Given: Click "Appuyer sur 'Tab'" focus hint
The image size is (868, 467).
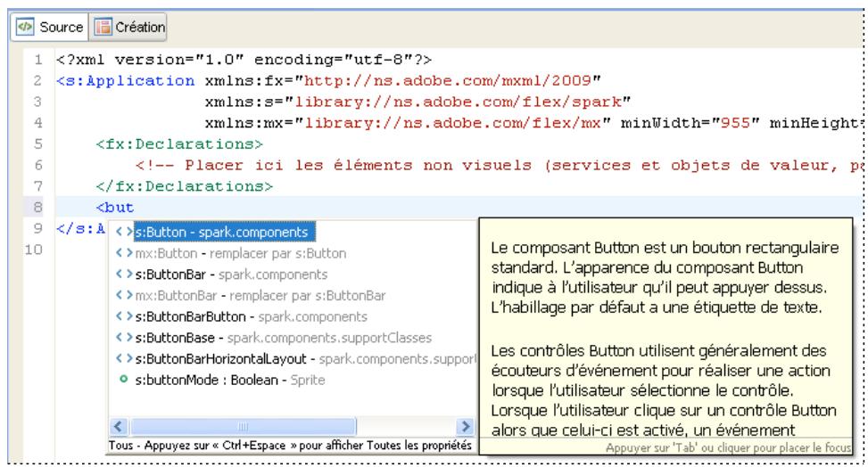Looking at the screenshot, I should click(x=728, y=447).
